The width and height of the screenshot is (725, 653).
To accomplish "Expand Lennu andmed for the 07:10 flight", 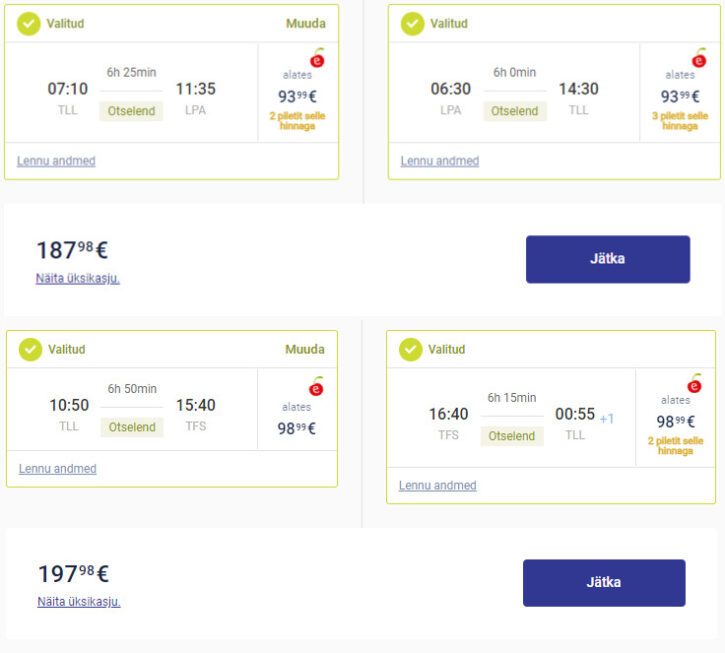I will coord(56,161).
